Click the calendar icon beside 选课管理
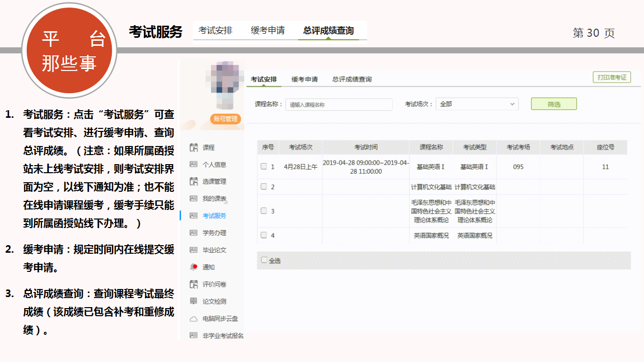 (x=193, y=182)
